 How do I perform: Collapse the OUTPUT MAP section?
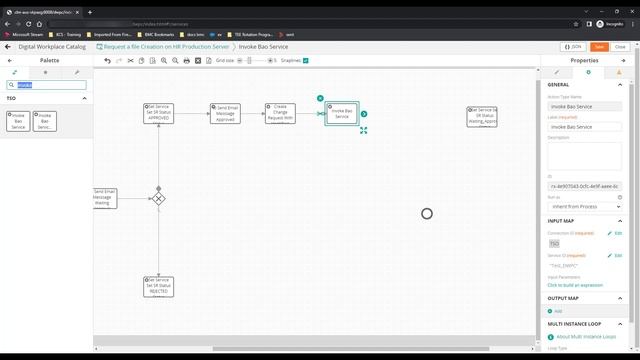point(620,298)
